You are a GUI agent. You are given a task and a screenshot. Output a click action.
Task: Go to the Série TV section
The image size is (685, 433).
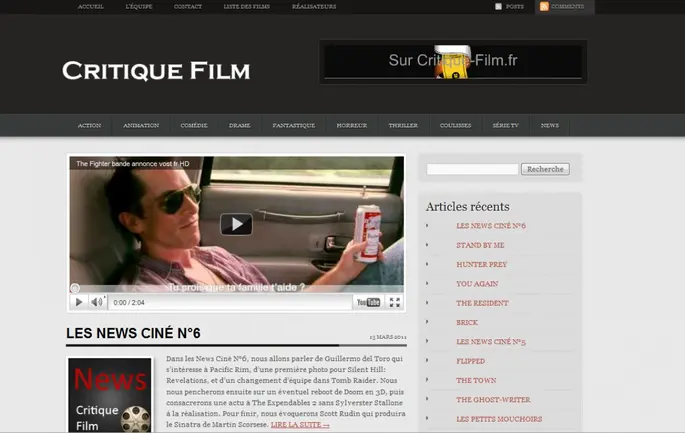pos(505,126)
